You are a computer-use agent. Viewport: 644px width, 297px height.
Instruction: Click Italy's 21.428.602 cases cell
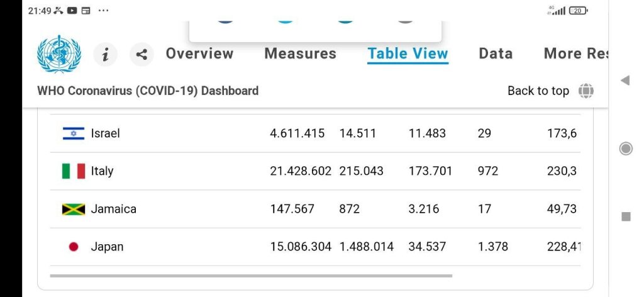(x=301, y=171)
